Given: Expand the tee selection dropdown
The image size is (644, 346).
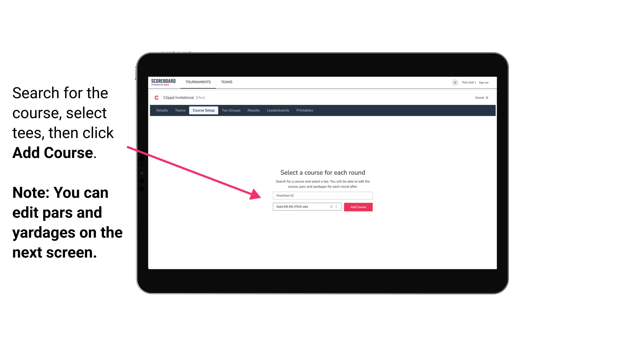Looking at the screenshot, I should pyautogui.click(x=337, y=207).
